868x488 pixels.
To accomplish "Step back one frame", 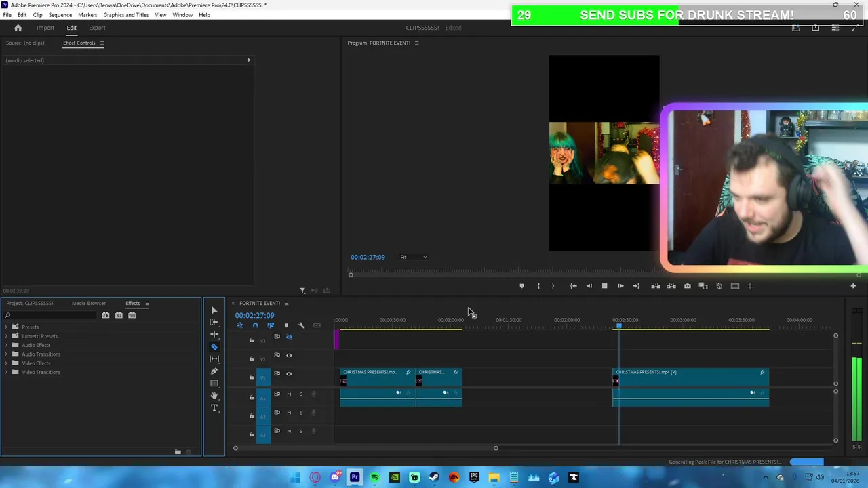I will pyautogui.click(x=589, y=286).
